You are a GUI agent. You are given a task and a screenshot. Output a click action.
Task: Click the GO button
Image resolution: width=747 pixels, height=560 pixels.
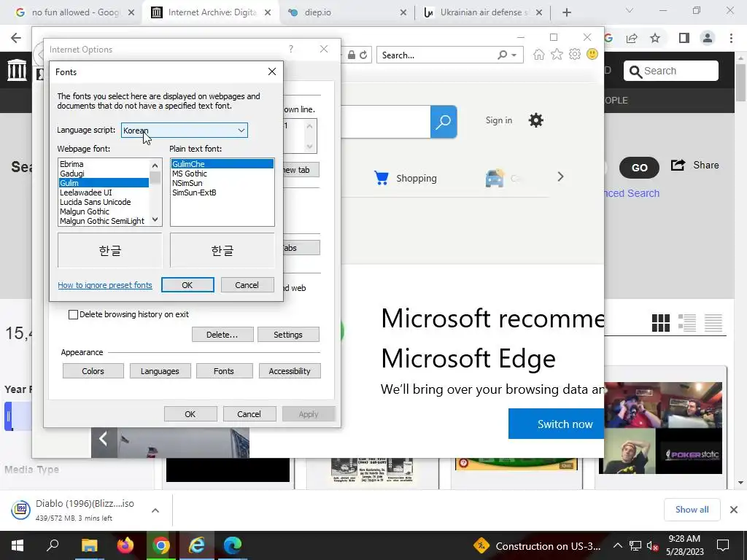639,167
